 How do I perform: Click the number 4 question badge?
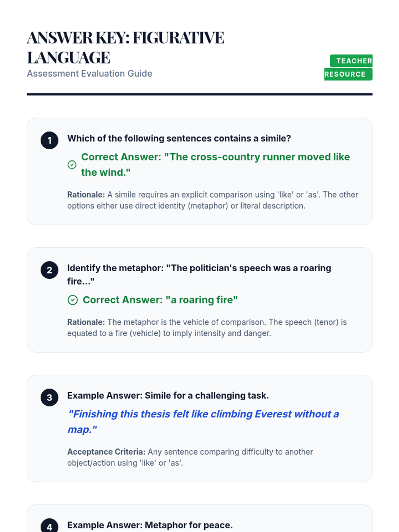[x=50, y=526]
